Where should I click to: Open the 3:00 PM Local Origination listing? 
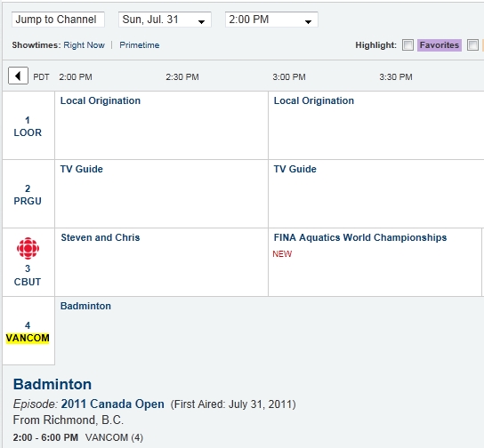pyautogui.click(x=313, y=100)
